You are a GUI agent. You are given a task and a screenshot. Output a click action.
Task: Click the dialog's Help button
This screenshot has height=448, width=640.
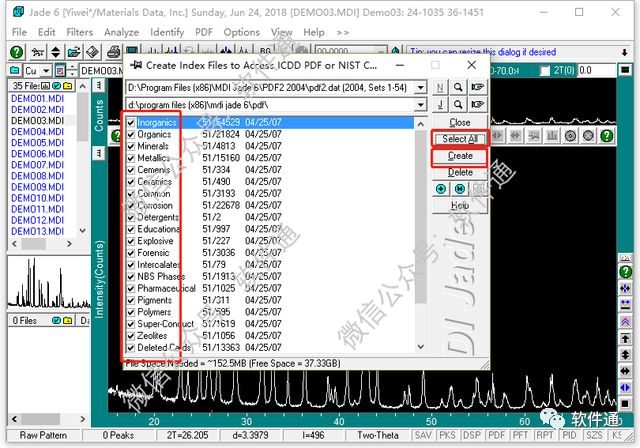(460, 205)
